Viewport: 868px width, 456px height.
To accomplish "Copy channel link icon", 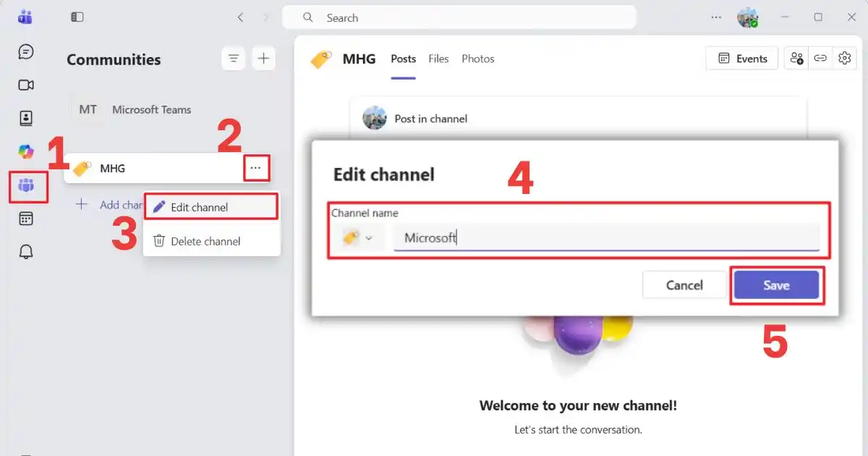I will coord(820,59).
